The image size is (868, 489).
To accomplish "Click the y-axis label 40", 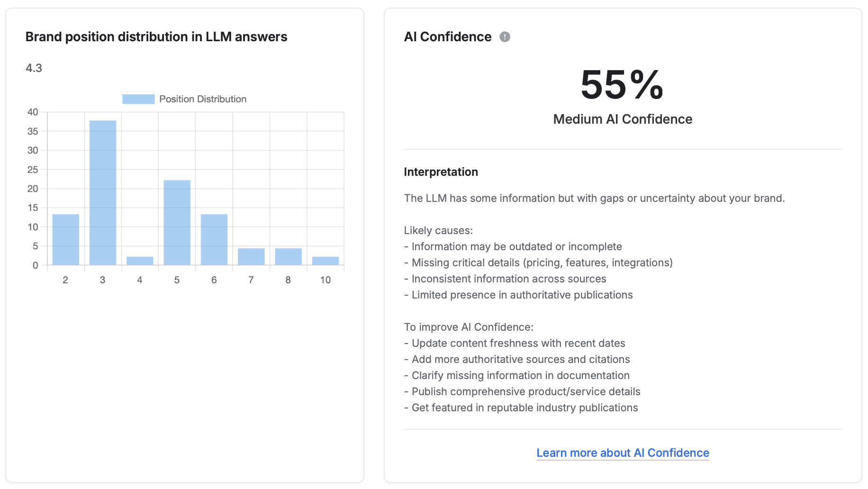I will 33,112.
